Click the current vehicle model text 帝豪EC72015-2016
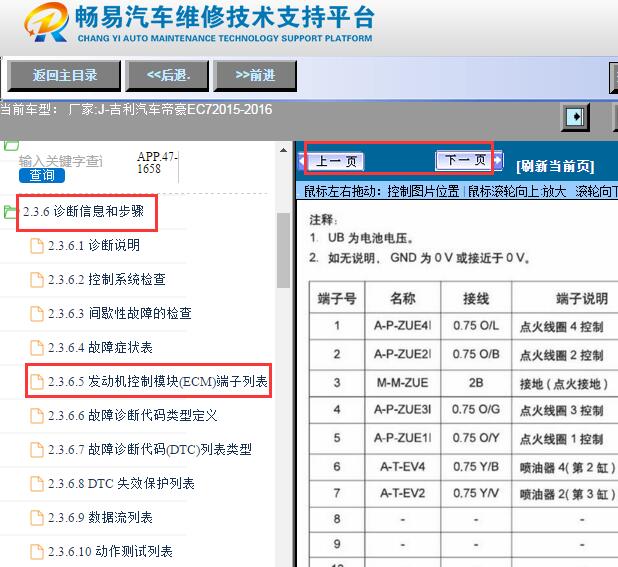 click(217, 109)
